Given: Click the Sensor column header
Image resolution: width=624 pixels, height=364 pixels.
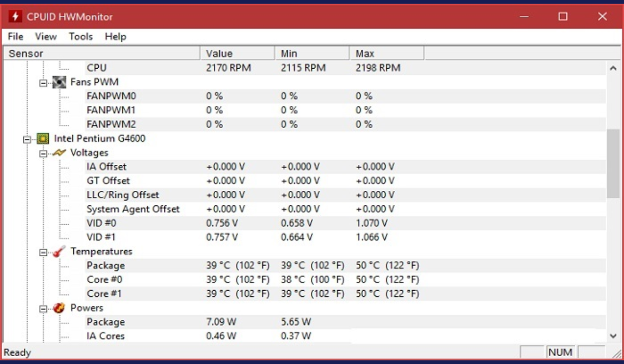Looking at the screenshot, I should coord(102,54).
